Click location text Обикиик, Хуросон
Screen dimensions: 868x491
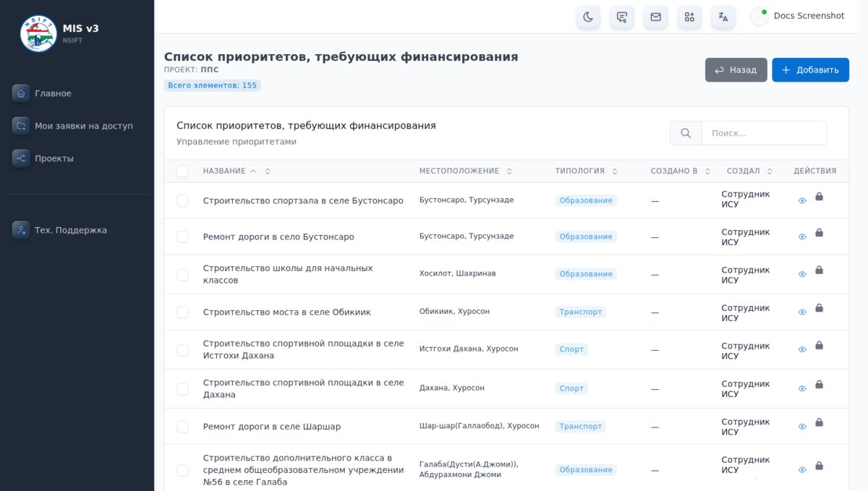[x=454, y=312]
